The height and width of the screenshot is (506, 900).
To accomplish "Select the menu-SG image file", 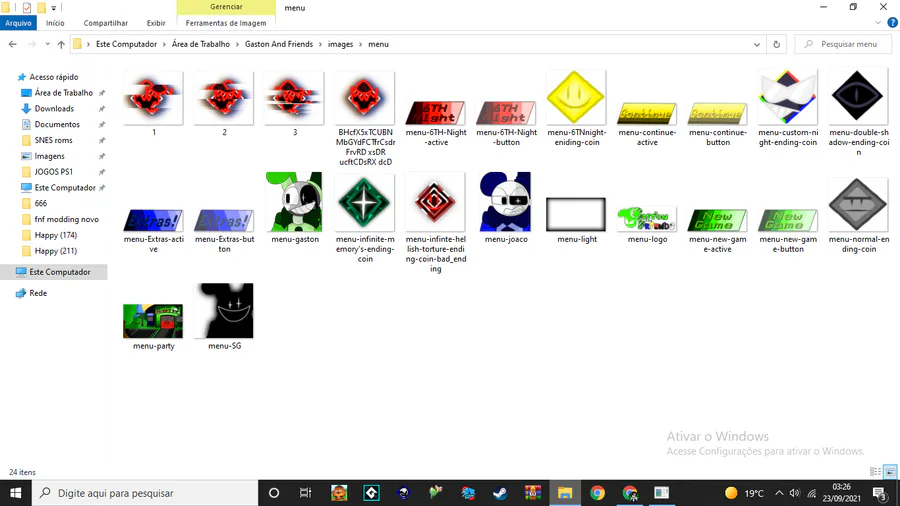I will pos(224,311).
